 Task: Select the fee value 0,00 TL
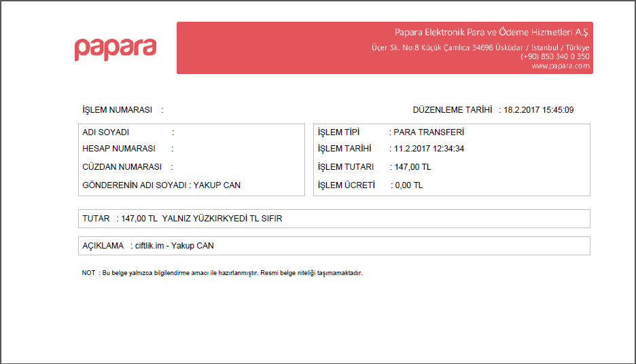[x=409, y=185]
